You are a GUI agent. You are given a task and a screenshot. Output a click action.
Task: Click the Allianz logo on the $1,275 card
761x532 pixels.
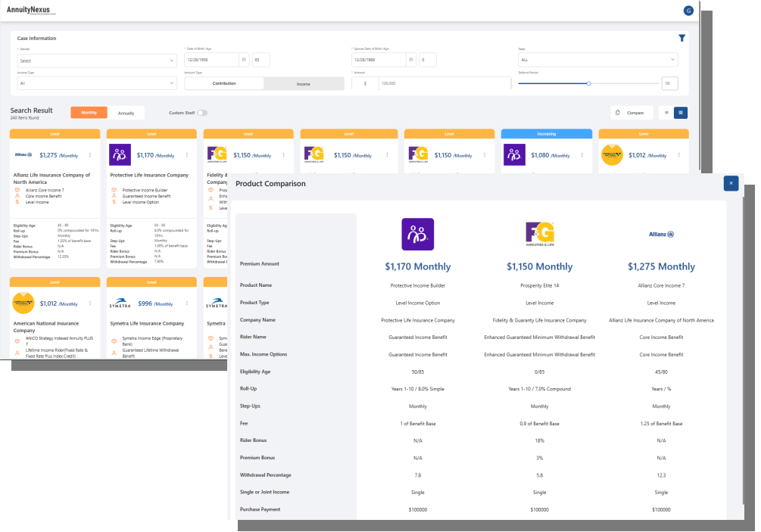point(23,154)
